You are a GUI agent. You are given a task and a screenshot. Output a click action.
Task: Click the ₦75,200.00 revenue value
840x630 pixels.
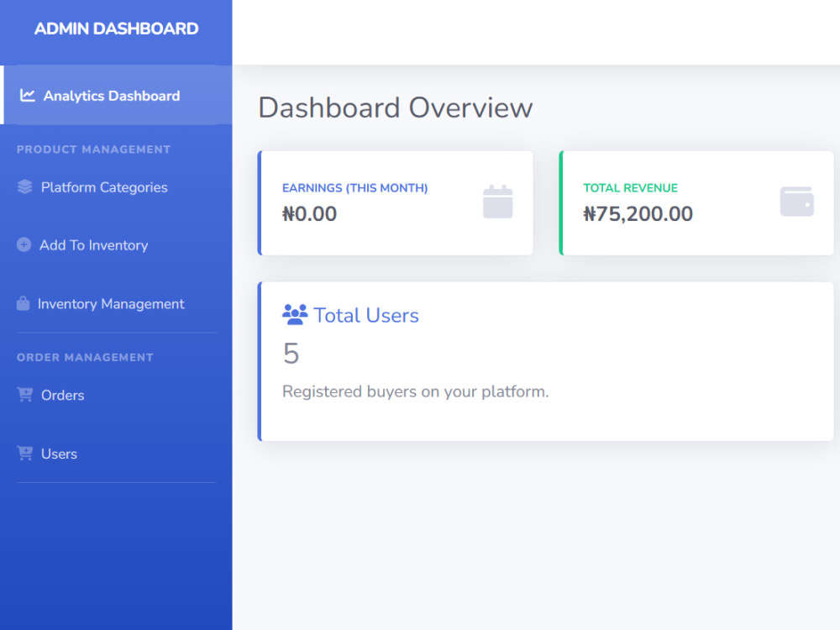[638, 213]
